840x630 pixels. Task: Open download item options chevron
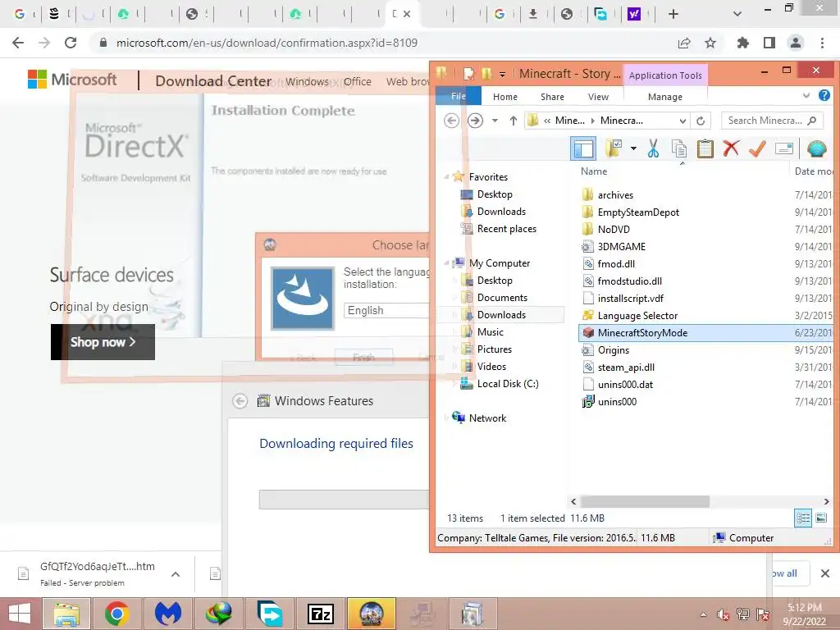click(176, 574)
